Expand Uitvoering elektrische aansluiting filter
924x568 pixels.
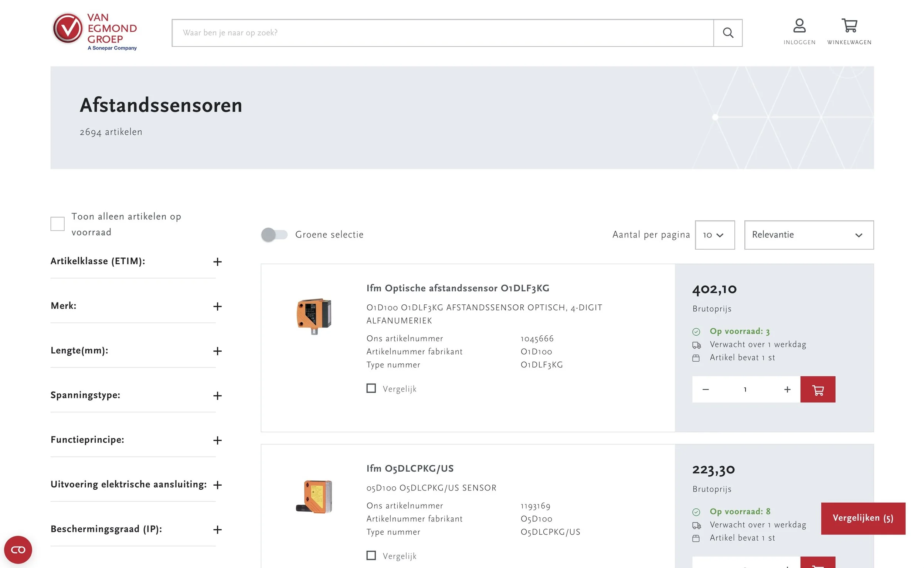pos(217,485)
